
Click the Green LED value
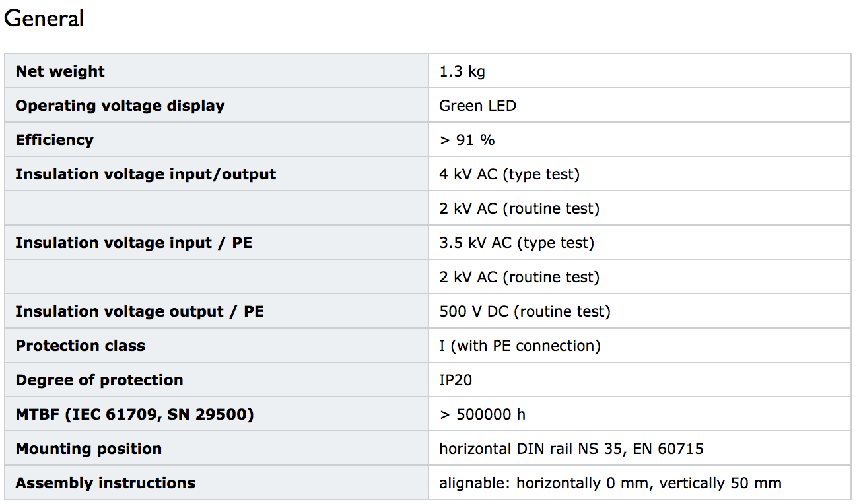tap(477, 106)
